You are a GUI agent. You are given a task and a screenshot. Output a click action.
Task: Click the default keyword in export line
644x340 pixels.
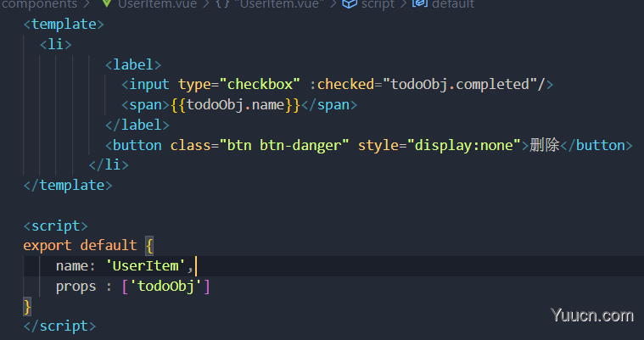point(109,246)
